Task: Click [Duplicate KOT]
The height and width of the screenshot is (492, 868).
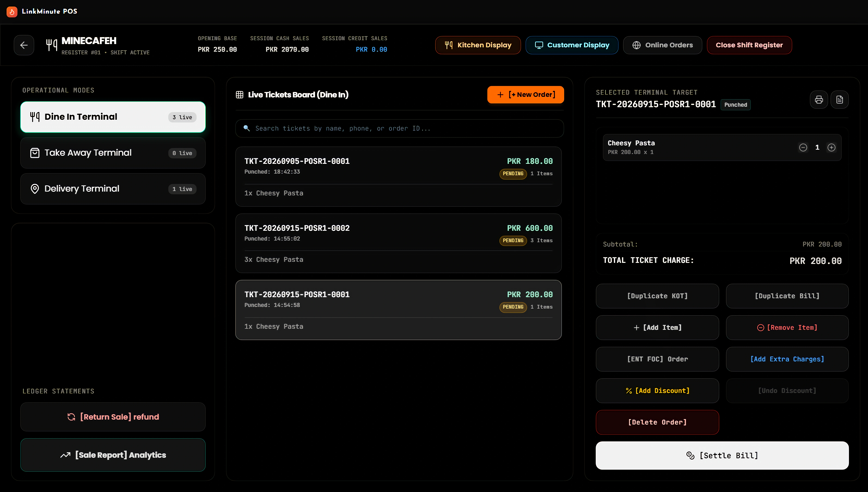Action: pyautogui.click(x=657, y=296)
